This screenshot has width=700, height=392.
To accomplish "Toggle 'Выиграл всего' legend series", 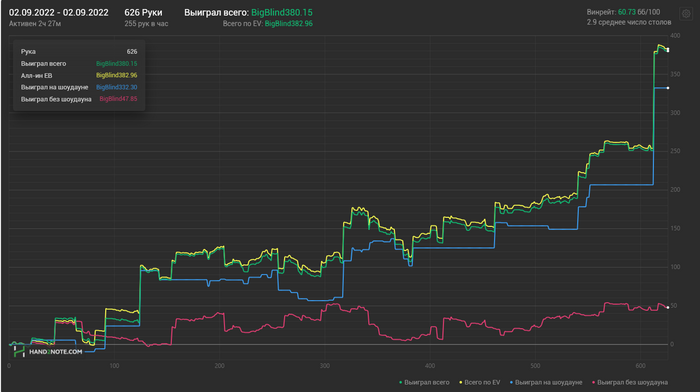I will 424,382.
